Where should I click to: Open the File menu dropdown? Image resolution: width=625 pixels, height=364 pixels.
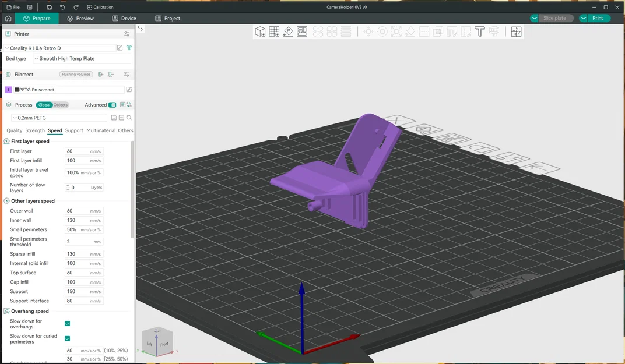(x=13, y=7)
